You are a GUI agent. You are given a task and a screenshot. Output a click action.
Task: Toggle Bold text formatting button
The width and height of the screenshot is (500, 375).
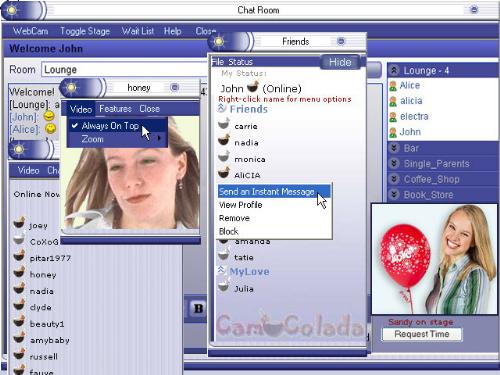tap(198, 308)
